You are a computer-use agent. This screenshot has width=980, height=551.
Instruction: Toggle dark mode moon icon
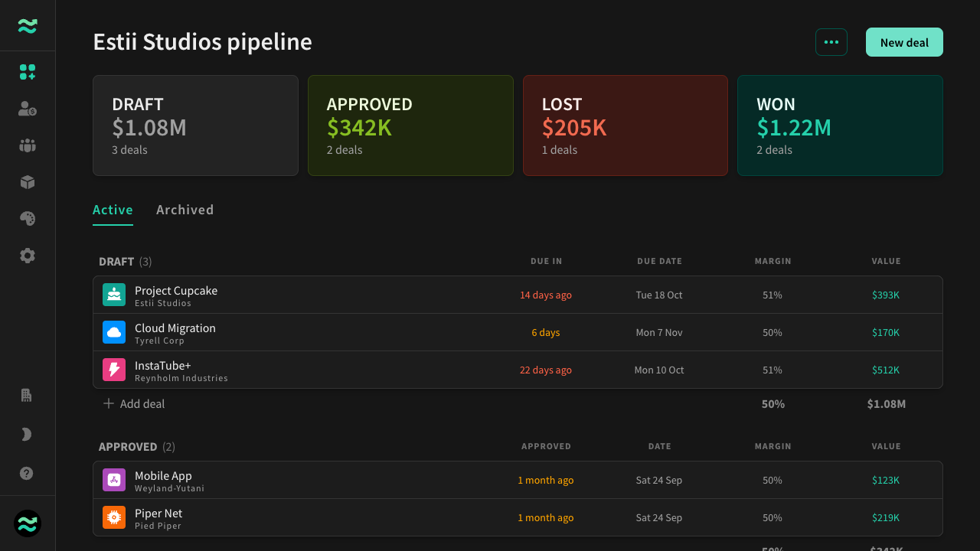point(26,435)
